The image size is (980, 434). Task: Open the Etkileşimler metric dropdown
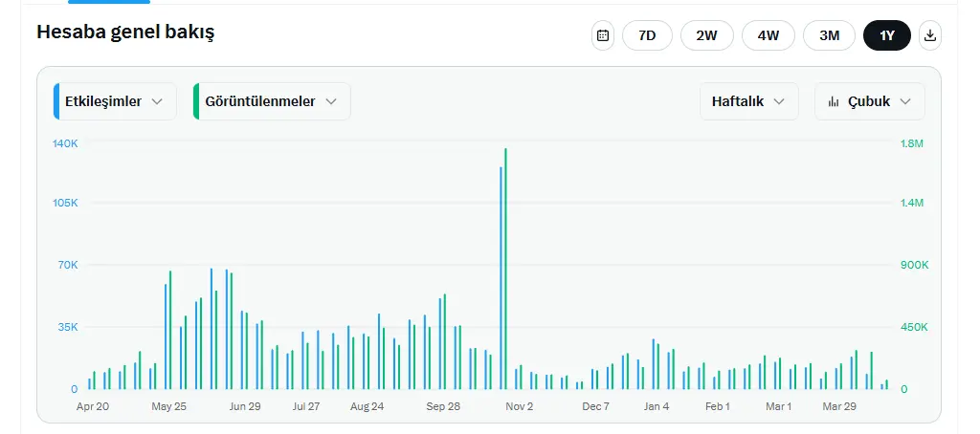115,101
